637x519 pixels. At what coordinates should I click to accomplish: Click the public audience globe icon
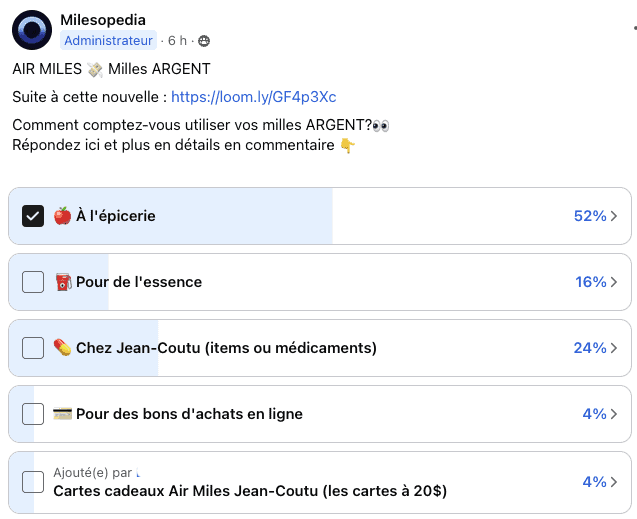pos(204,41)
